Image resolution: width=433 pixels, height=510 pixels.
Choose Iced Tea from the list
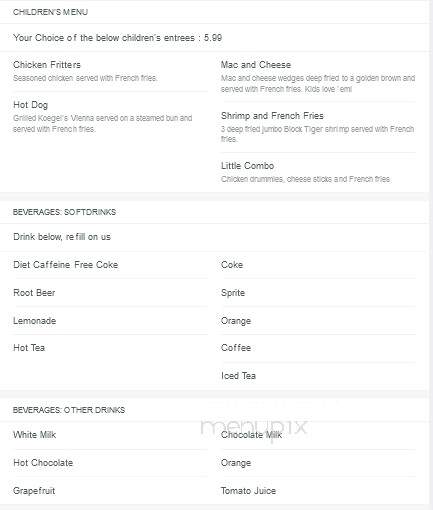point(238,376)
